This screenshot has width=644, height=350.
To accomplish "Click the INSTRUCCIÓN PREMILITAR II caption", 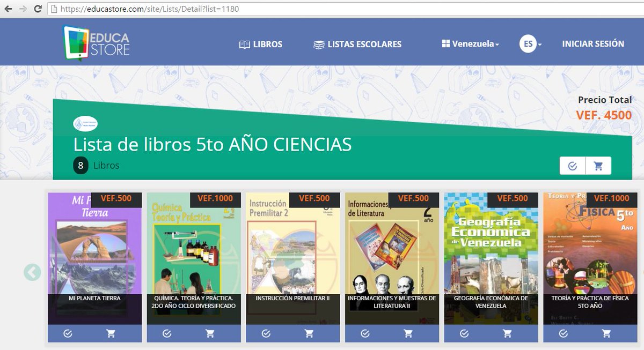I will click(293, 298).
